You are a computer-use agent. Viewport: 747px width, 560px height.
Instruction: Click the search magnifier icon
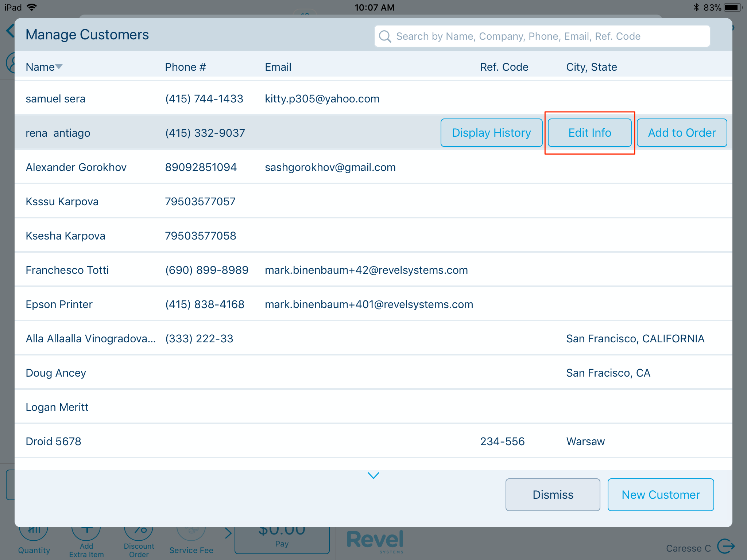pyautogui.click(x=385, y=36)
